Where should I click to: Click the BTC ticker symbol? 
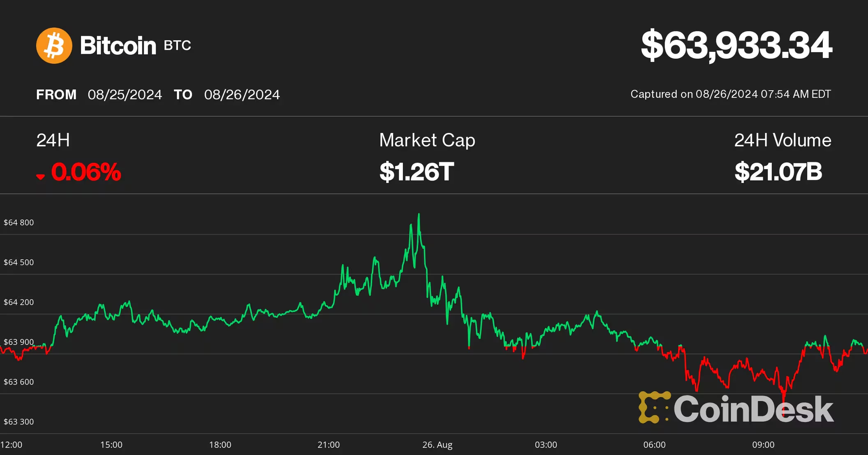(177, 45)
